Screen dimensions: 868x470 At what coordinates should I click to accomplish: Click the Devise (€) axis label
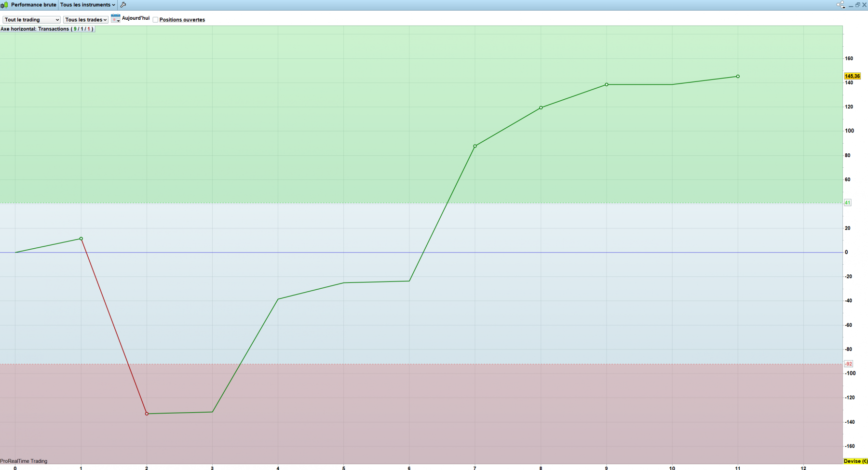coord(855,461)
